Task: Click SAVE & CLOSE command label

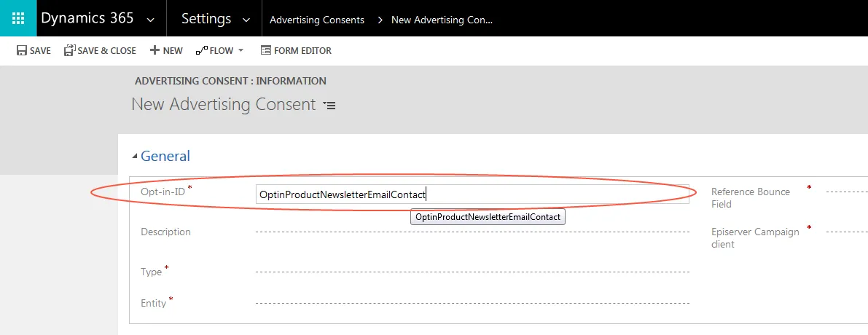Action: [107, 51]
